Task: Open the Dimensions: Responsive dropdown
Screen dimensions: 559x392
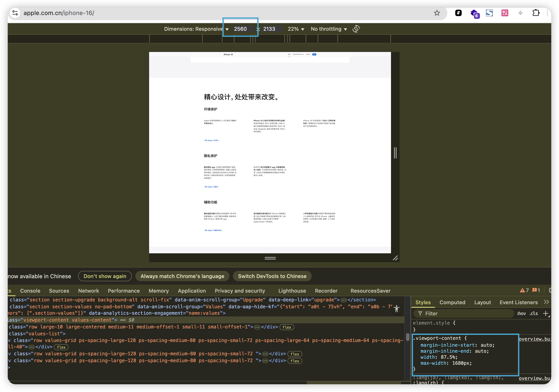Action: pyautogui.click(x=196, y=29)
